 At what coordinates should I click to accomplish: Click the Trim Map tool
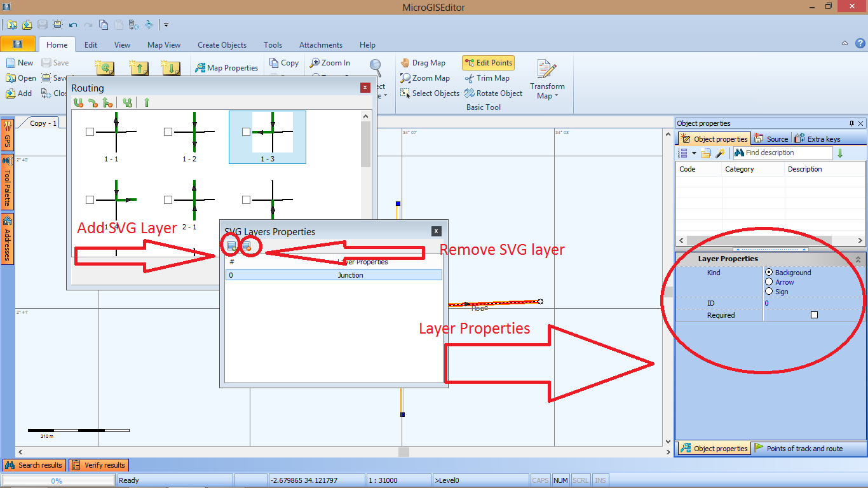click(487, 78)
